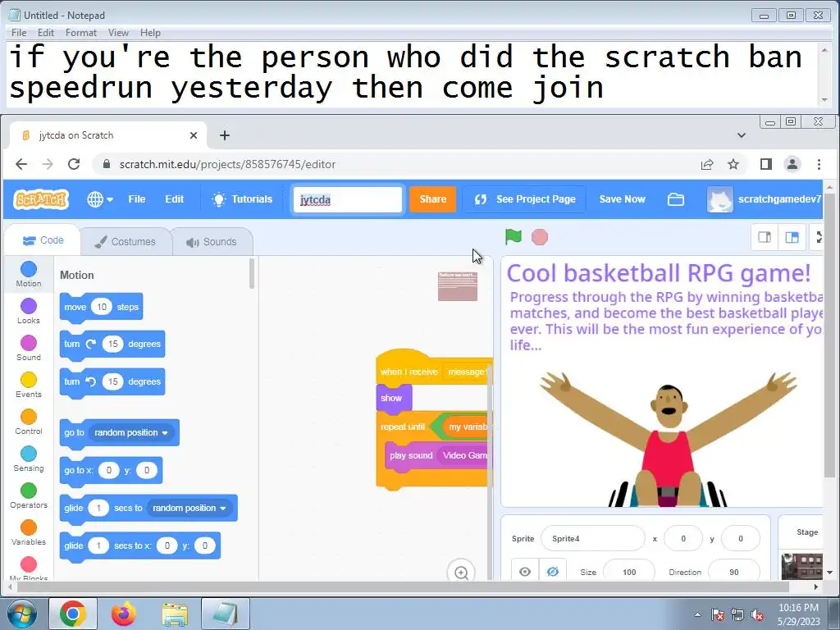The image size is (840, 630).
Task: Open the My Stuff folder icon
Action: [x=676, y=199]
